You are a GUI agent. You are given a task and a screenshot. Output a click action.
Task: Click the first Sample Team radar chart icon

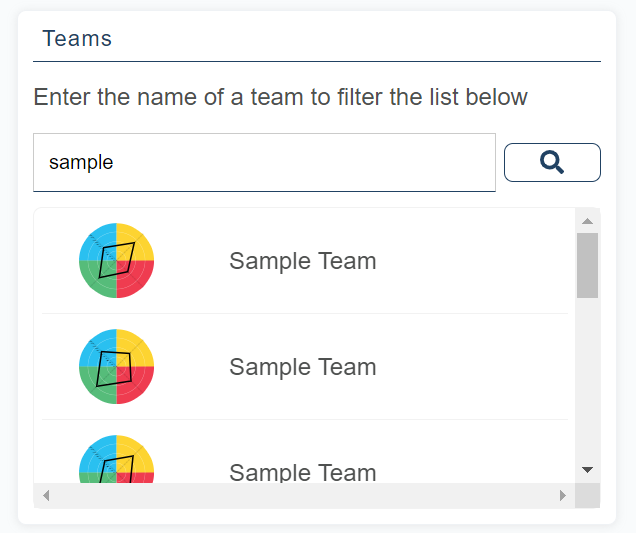coord(116,260)
